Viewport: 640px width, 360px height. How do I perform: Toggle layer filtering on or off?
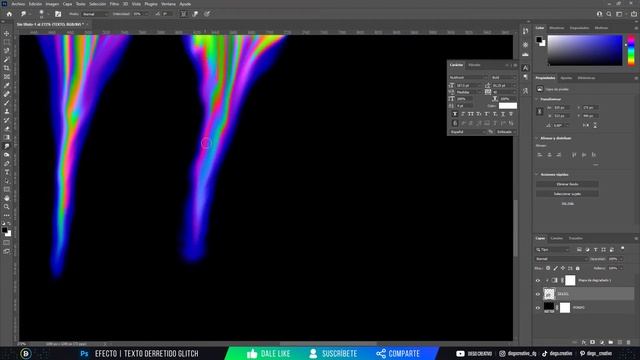622,248
